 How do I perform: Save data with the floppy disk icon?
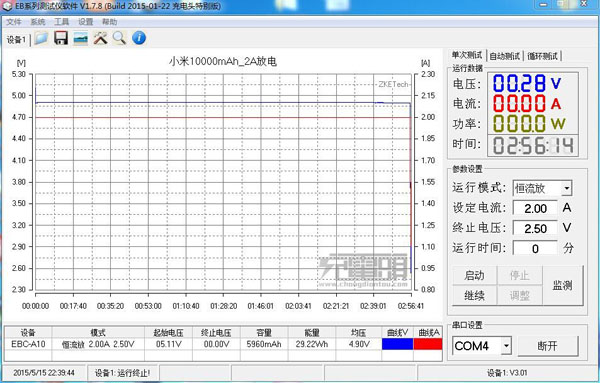61,38
